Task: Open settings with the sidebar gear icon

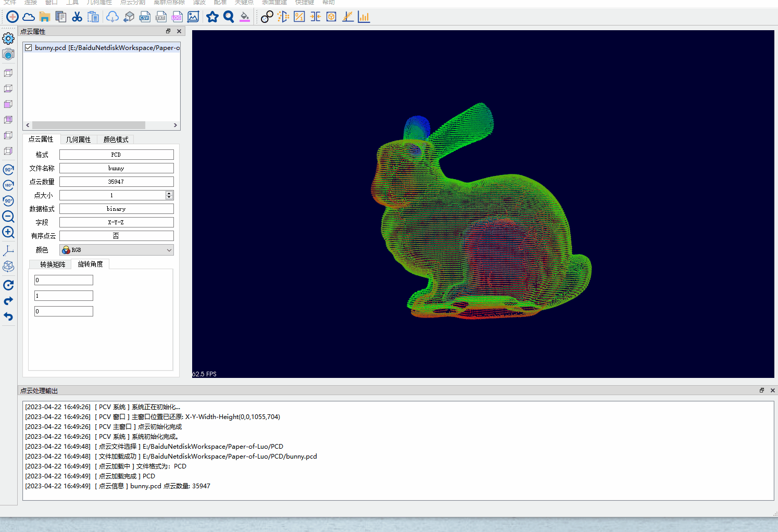Action: [x=8, y=39]
